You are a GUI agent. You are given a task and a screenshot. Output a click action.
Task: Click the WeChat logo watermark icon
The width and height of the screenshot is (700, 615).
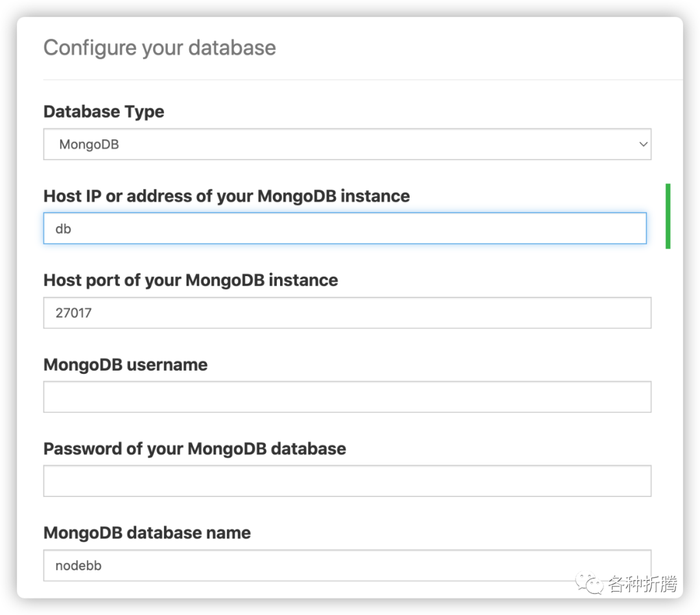click(x=589, y=583)
